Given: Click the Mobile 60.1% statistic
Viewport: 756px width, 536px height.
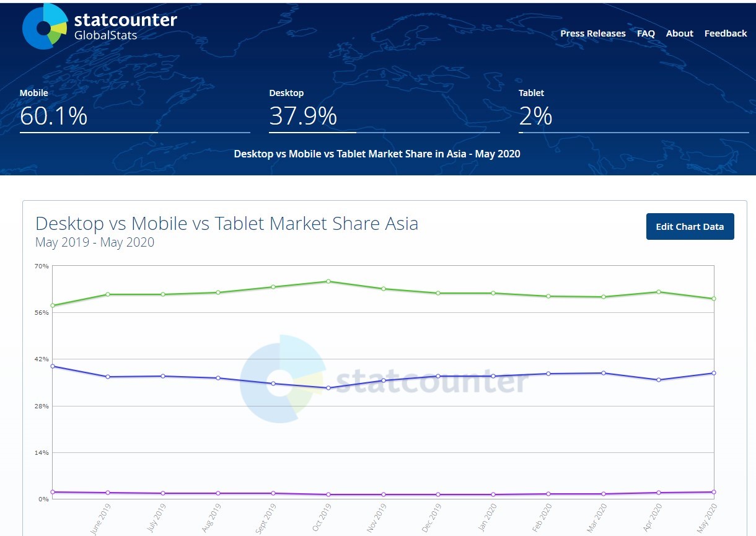Looking at the screenshot, I should [53, 116].
